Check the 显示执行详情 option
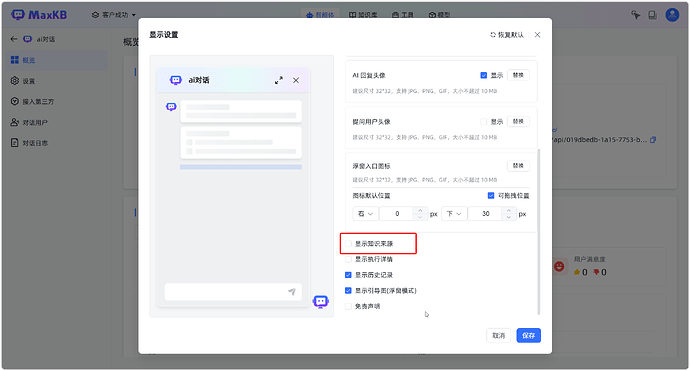The width and height of the screenshot is (690, 370). [348, 259]
